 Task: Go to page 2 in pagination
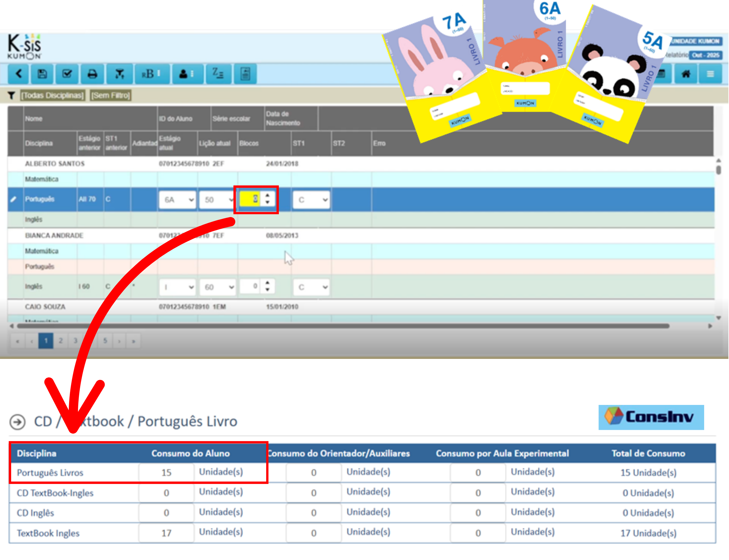coord(61,341)
